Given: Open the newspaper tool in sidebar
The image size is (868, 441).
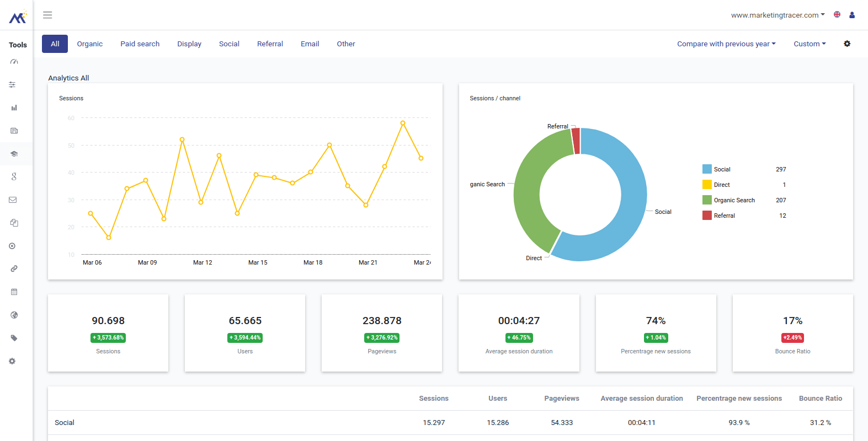Looking at the screenshot, I should (14, 131).
